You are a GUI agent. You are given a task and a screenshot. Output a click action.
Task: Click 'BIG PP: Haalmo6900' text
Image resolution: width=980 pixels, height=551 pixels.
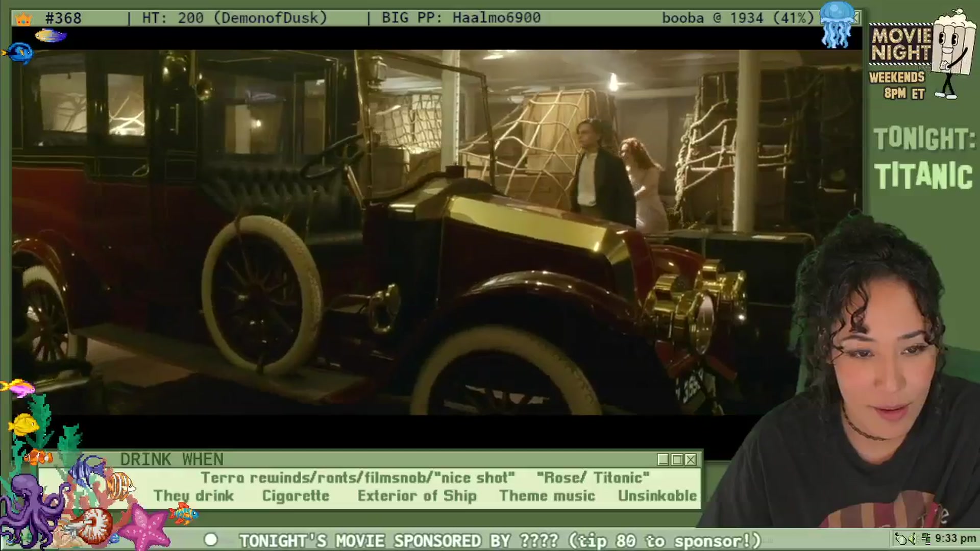click(461, 18)
